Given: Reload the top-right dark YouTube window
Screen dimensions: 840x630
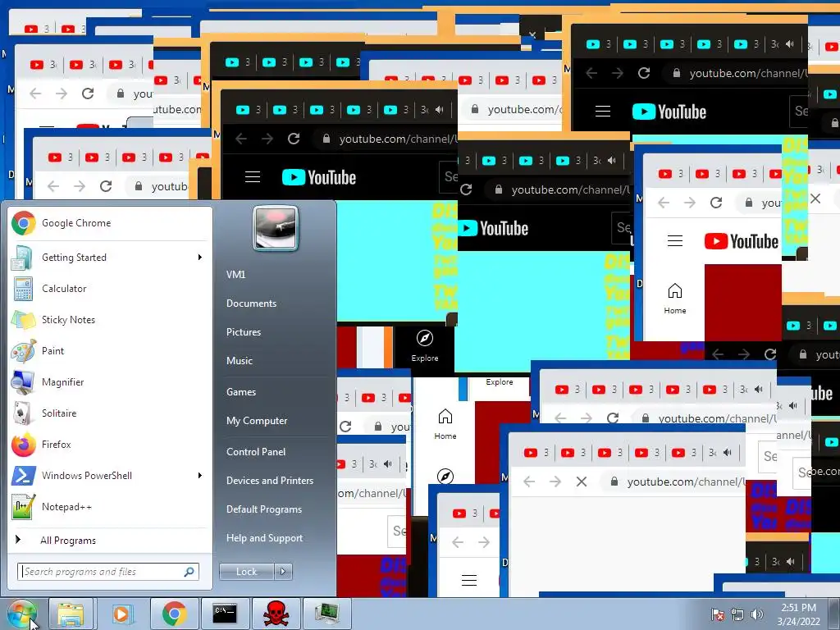Looking at the screenshot, I should click(x=644, y=73).
